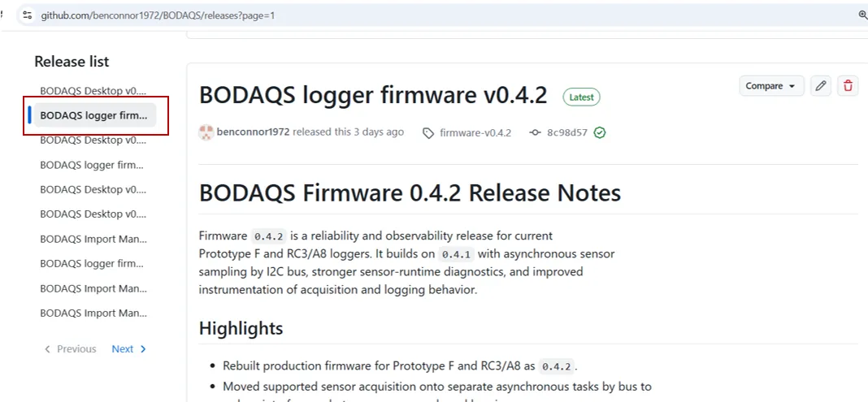Image resolution: width=868 pixels, height=402 pixels.
Task: Click the commit icon beside 8c98d57
Action: click(535, 132)
